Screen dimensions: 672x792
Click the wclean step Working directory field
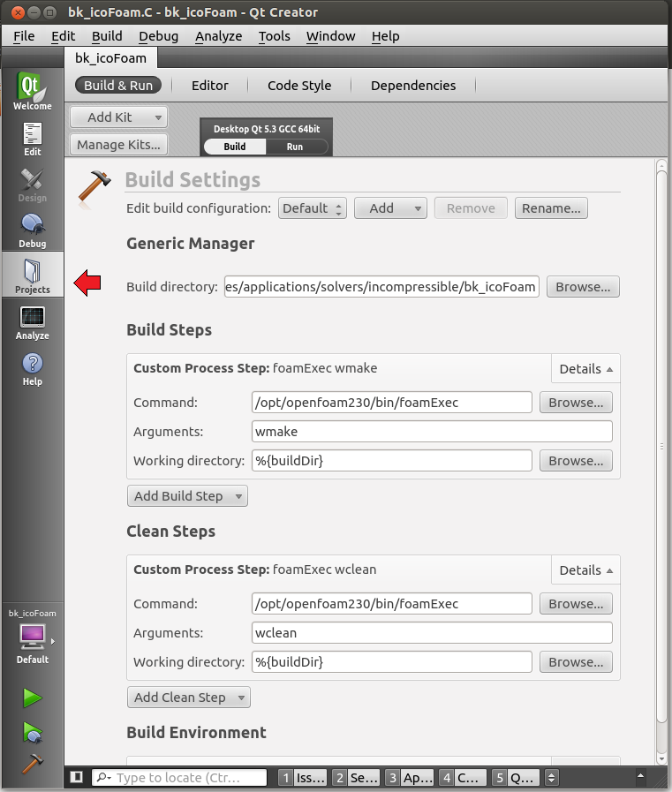[x=391, y=661]
